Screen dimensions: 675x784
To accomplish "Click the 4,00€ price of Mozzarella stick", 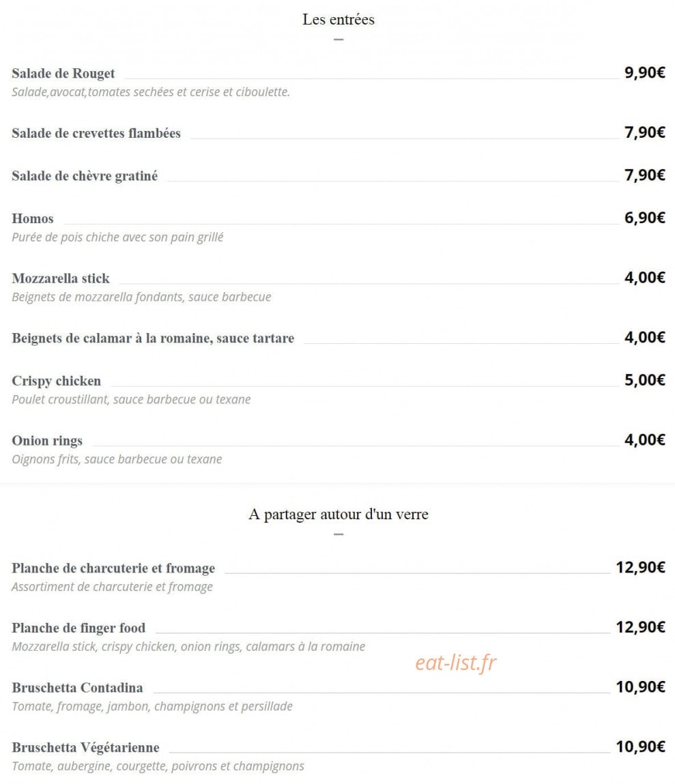I will (644, 278).
